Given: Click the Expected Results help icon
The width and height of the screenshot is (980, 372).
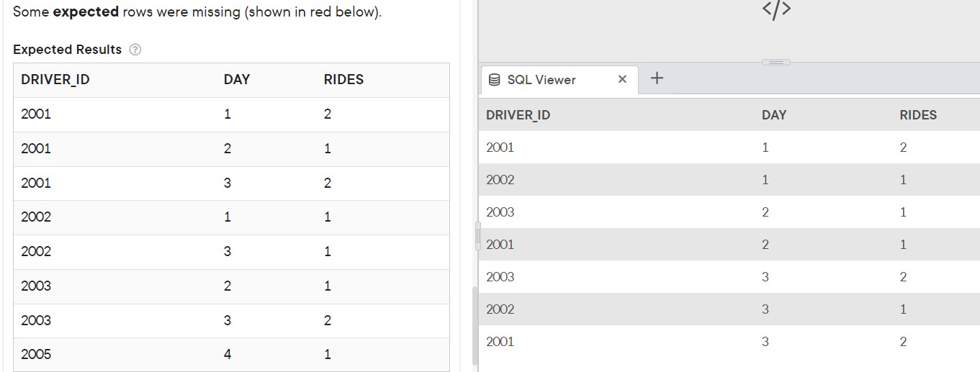Looking at the screenshot, I should (x=135, y=50).
